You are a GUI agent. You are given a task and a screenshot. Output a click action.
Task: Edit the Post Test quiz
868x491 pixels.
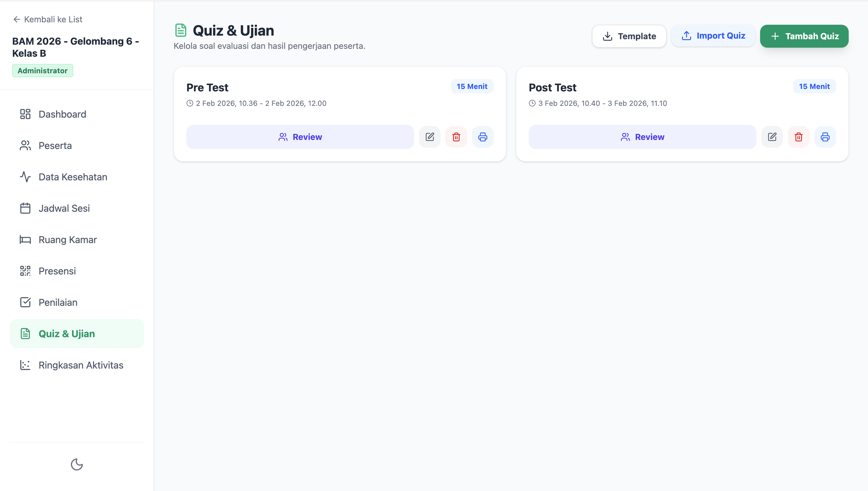772,137
